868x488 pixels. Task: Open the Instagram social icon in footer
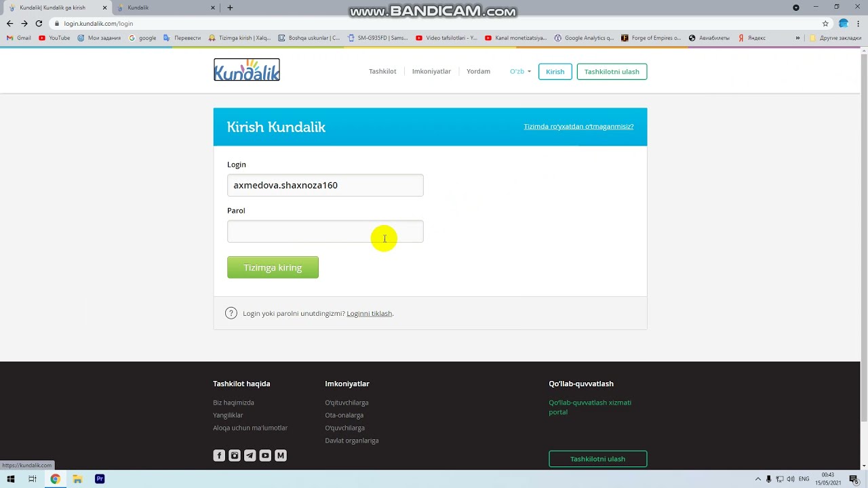click(x=235, y=455)
